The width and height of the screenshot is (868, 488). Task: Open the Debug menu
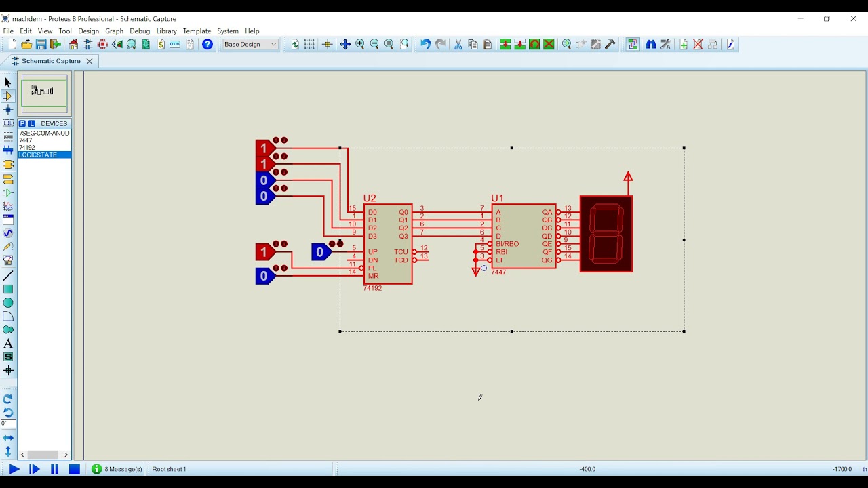point(140,31)
